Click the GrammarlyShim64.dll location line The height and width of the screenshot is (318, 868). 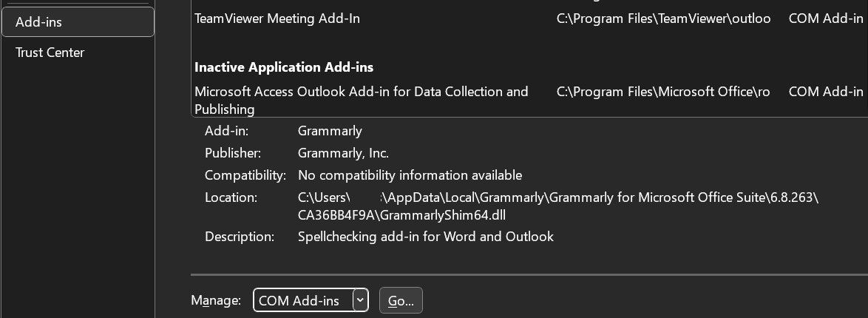401,215
